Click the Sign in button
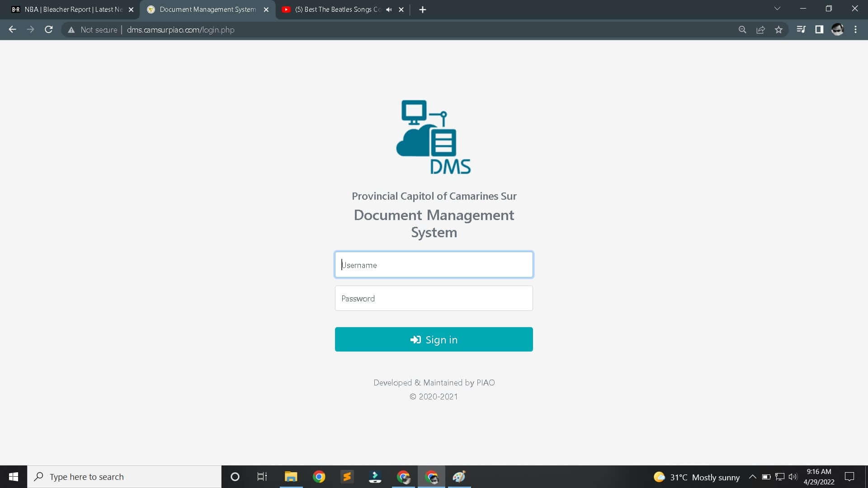 [434, 339]
